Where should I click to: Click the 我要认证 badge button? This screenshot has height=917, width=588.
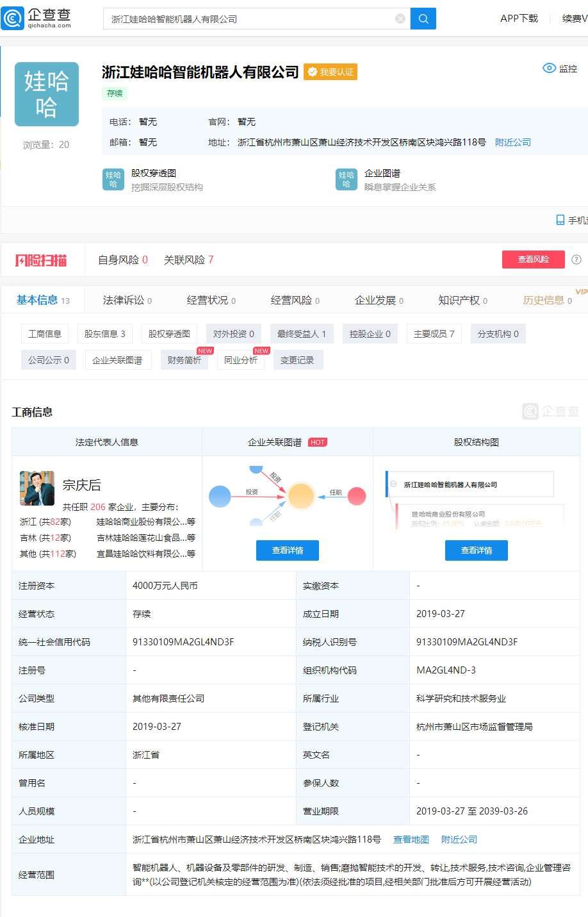(x=331, y=72)
